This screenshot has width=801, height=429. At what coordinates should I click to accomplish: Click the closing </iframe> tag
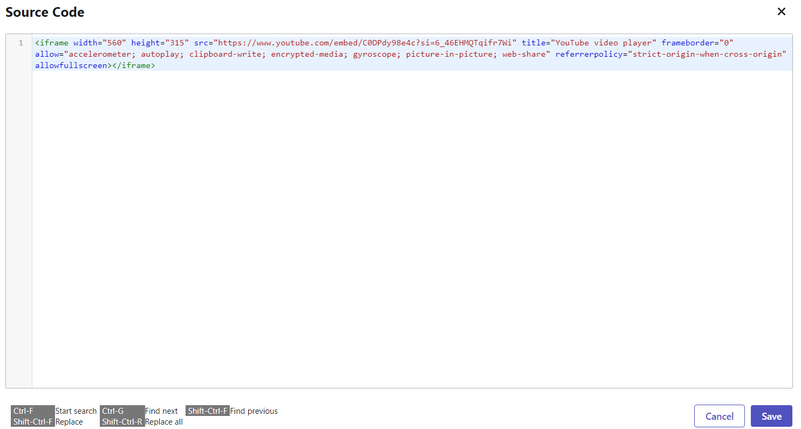click(133, 65)
